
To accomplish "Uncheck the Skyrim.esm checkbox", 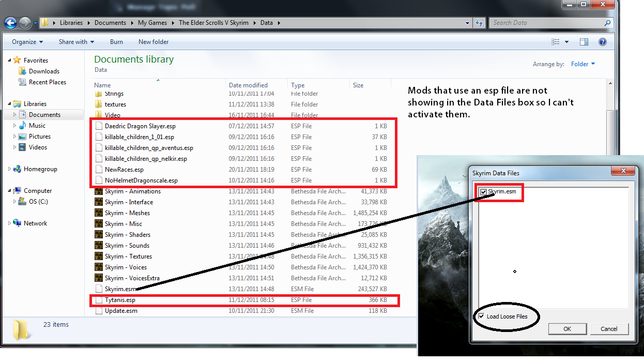I will point(483,192).
